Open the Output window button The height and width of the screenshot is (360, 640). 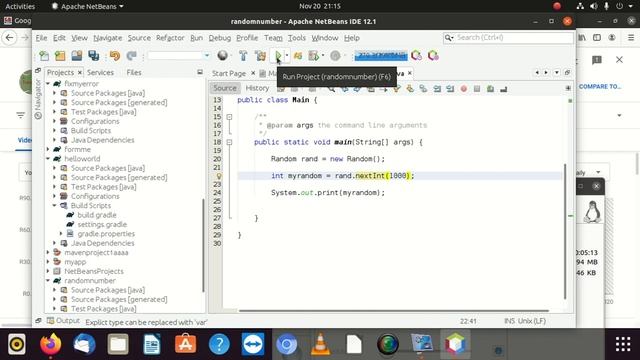pyautogui.click(x=64, y=321)
